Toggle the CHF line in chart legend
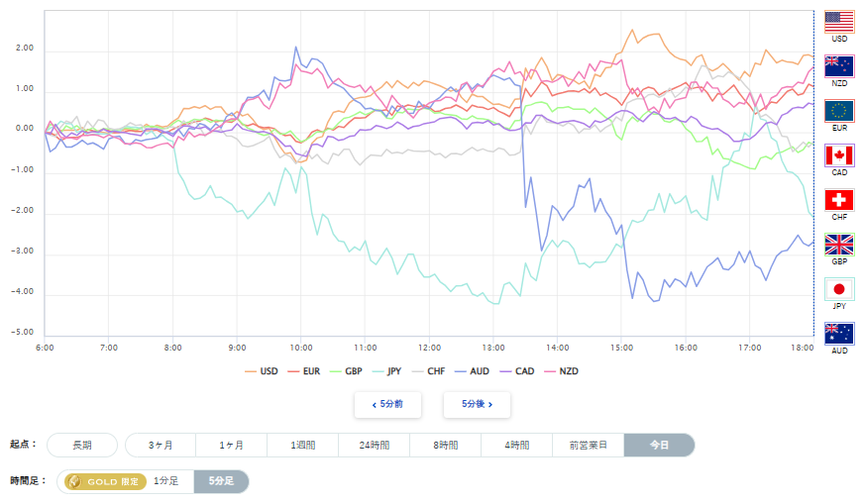Viewport: 866px width, 504px height. 428,371
